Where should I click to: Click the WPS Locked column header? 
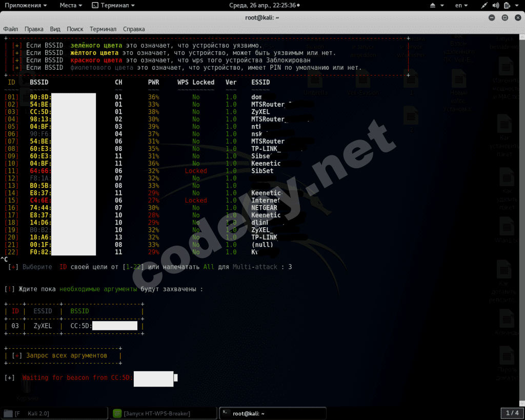[196, 83]
